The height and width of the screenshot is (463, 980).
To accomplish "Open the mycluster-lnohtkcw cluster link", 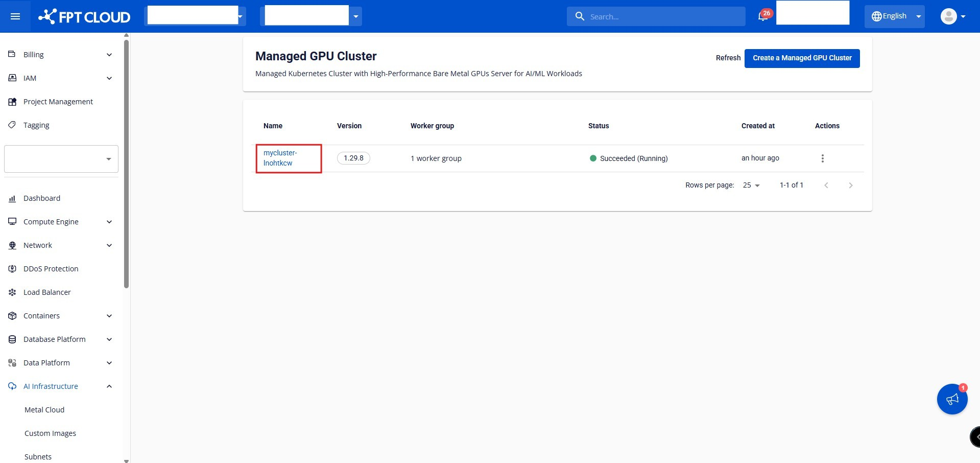I will 280,158.
